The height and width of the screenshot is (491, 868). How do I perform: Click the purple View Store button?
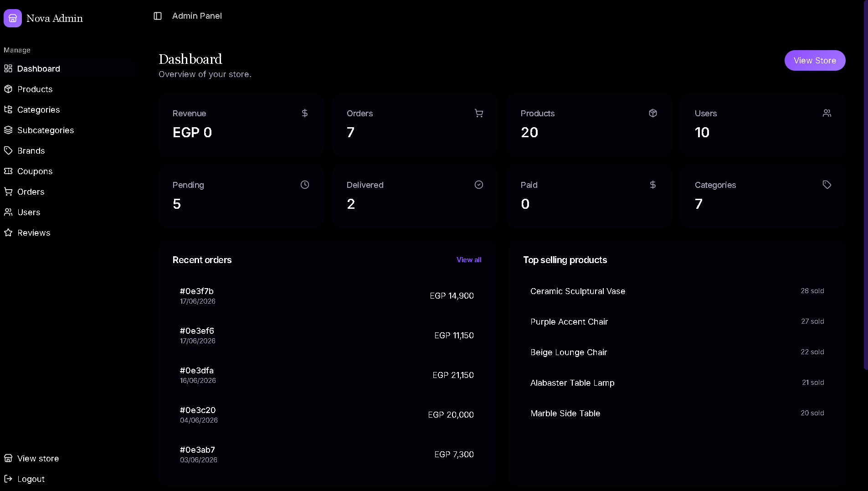coord(815,61)
